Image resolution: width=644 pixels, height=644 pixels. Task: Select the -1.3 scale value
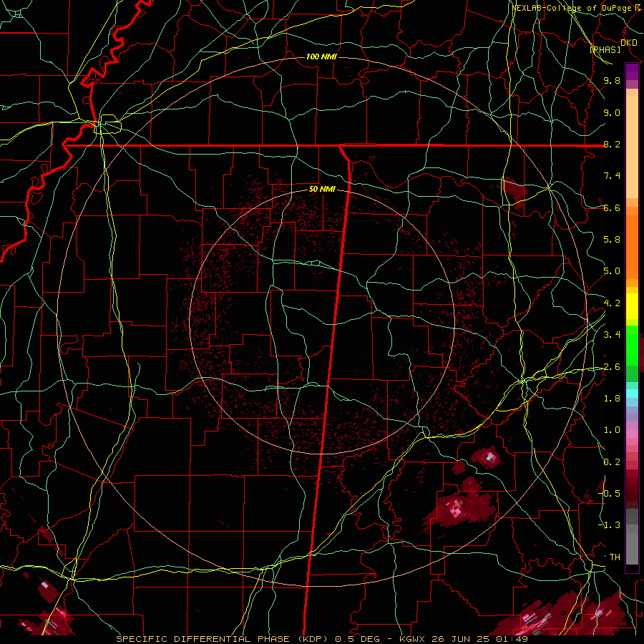[x=609, y=525]
